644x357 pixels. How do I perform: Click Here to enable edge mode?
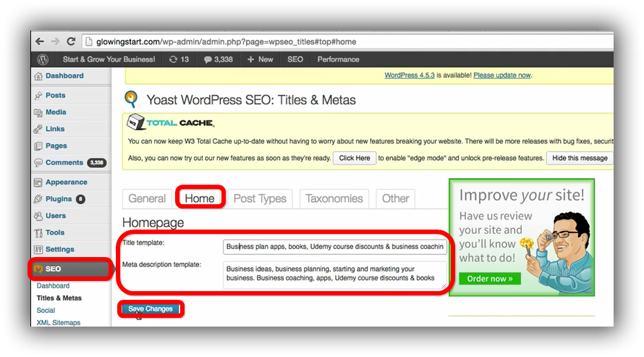tap(355, 158)
